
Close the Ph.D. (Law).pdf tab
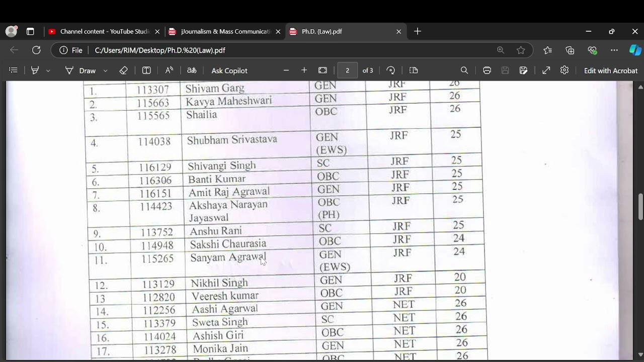pyautogui.click(x=398, y=31)
